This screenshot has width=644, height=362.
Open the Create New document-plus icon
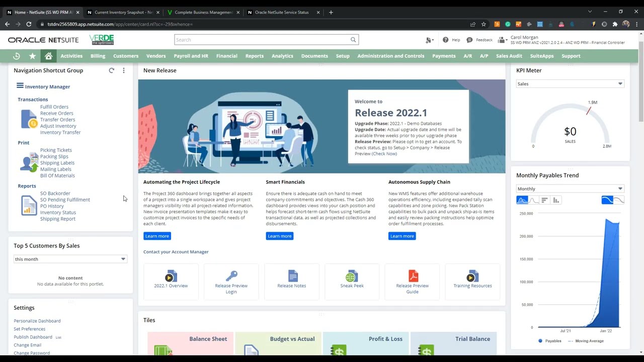[430, 40]
